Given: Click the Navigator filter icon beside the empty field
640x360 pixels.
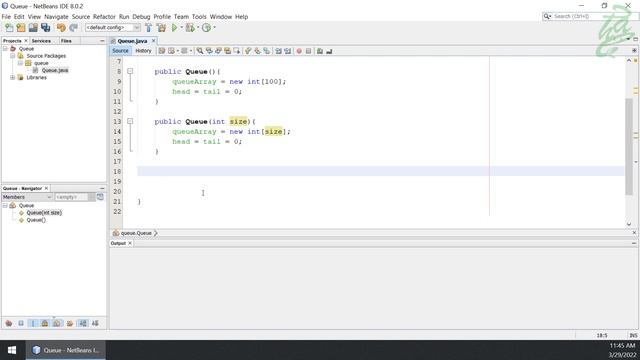Looking at the screenshot, I should tap(100, 197).
